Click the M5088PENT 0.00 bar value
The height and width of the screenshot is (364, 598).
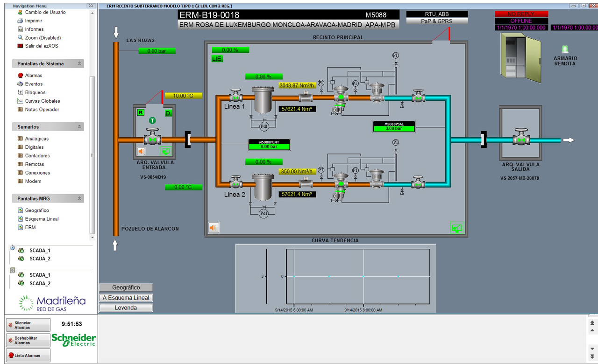[269, 147]
